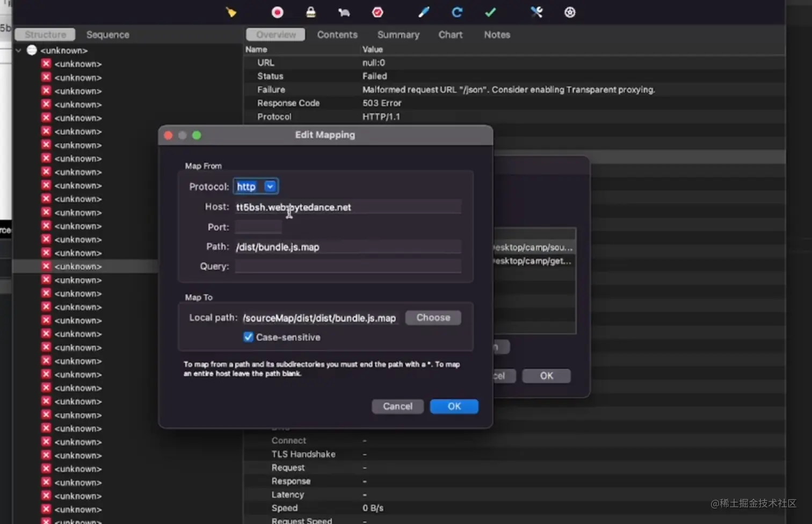Click the Local path field

[320, 318]
